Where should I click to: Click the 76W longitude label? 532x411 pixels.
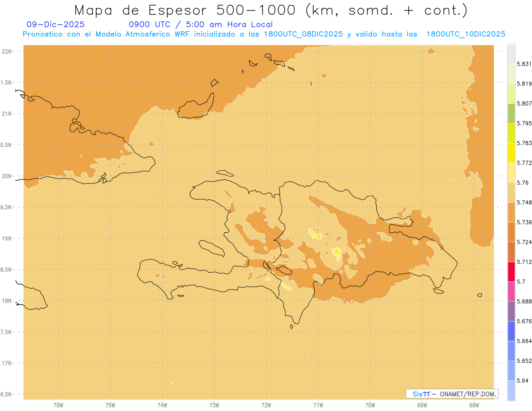(58, 405)
